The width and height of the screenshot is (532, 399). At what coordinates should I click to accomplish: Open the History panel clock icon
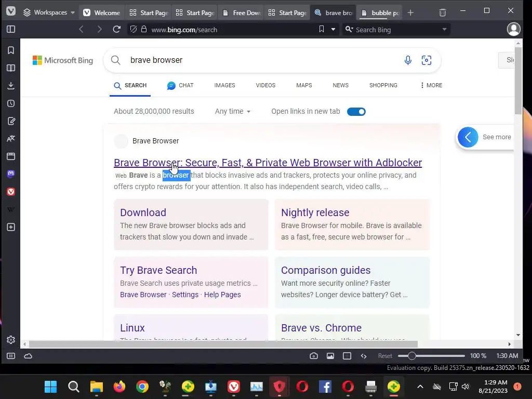coord(11,103)
